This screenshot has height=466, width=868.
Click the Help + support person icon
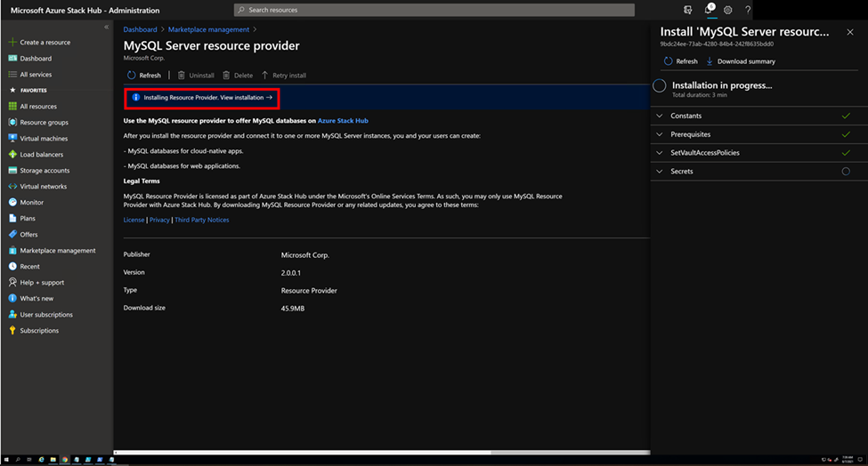pyautogui.click(x=12, y=283)
